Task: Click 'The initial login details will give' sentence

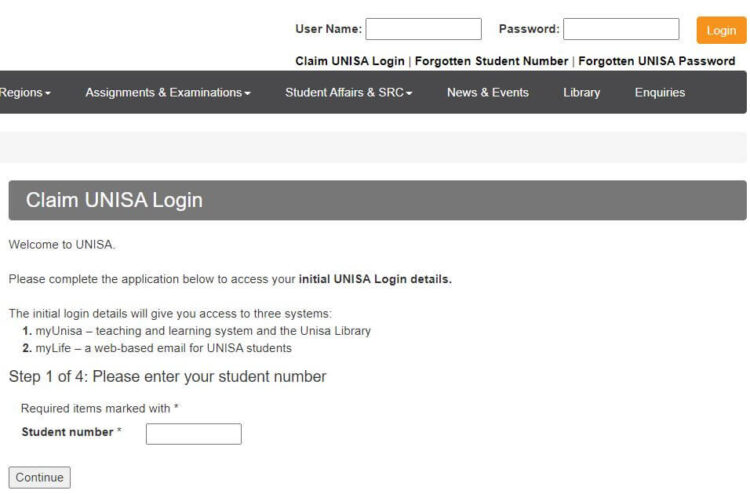Action: coord(170,313)
